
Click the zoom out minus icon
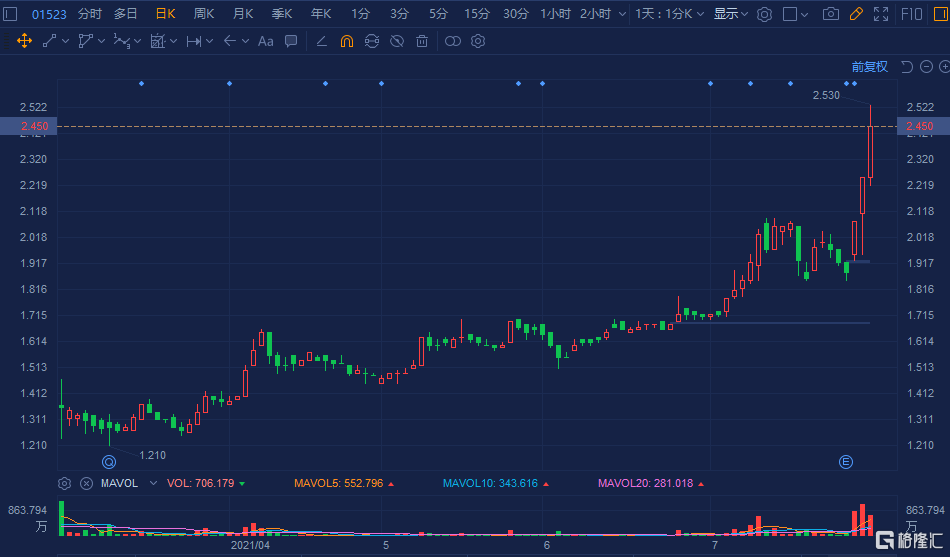pyautogui.click(x=926, y=67)
